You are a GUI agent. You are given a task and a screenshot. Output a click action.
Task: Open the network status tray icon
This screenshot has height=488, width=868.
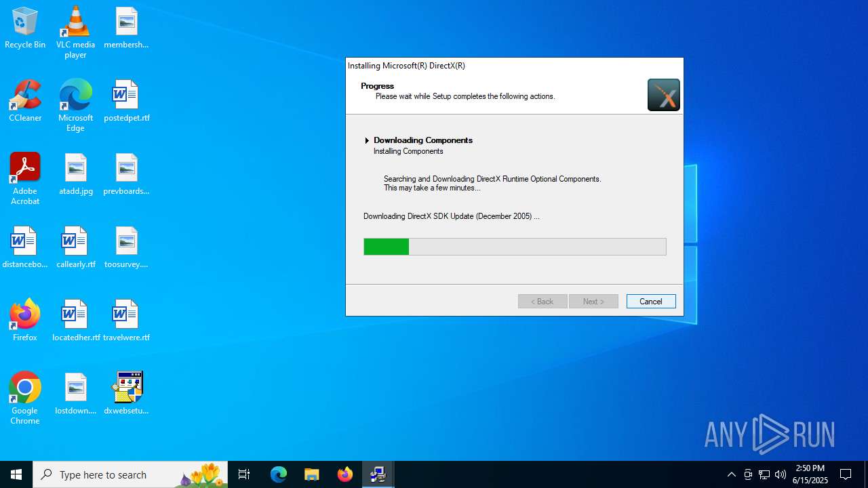764,474
